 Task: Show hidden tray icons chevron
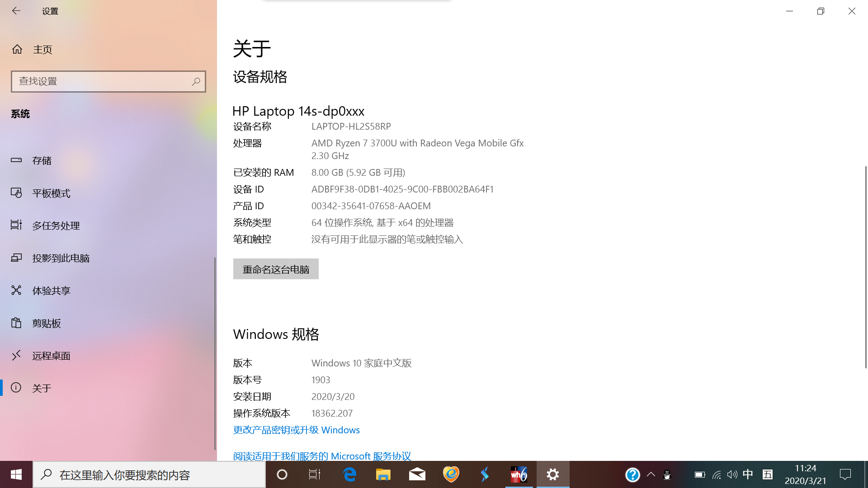[x=651, y=474]
